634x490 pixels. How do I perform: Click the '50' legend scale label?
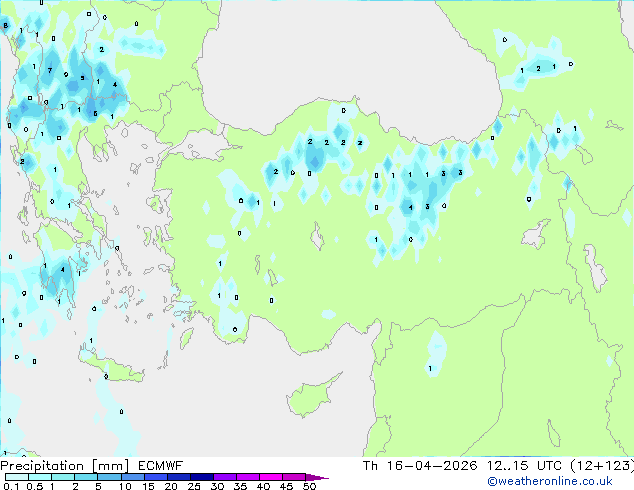309,486
